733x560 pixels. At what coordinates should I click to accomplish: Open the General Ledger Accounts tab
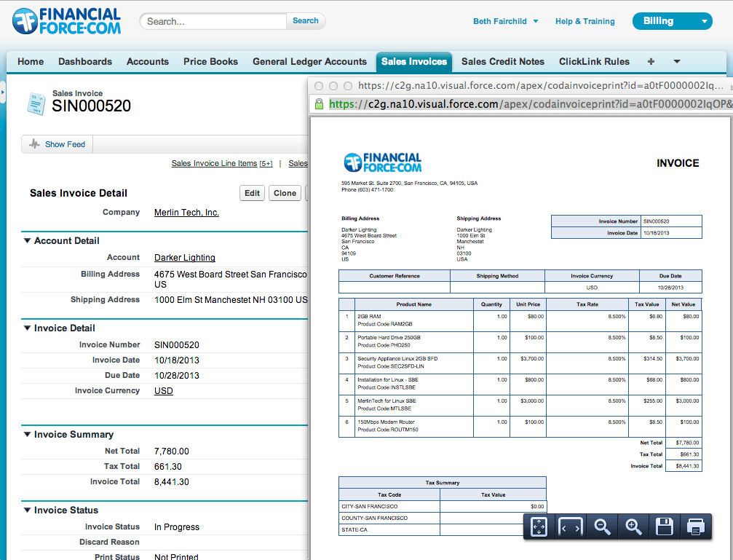[309, 62]
